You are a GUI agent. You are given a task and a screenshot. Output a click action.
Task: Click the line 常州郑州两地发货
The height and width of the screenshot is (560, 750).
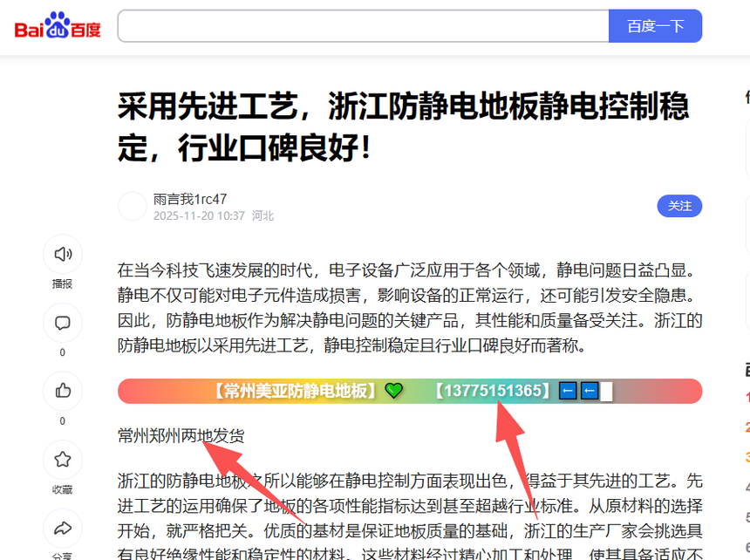coord(181,435)
